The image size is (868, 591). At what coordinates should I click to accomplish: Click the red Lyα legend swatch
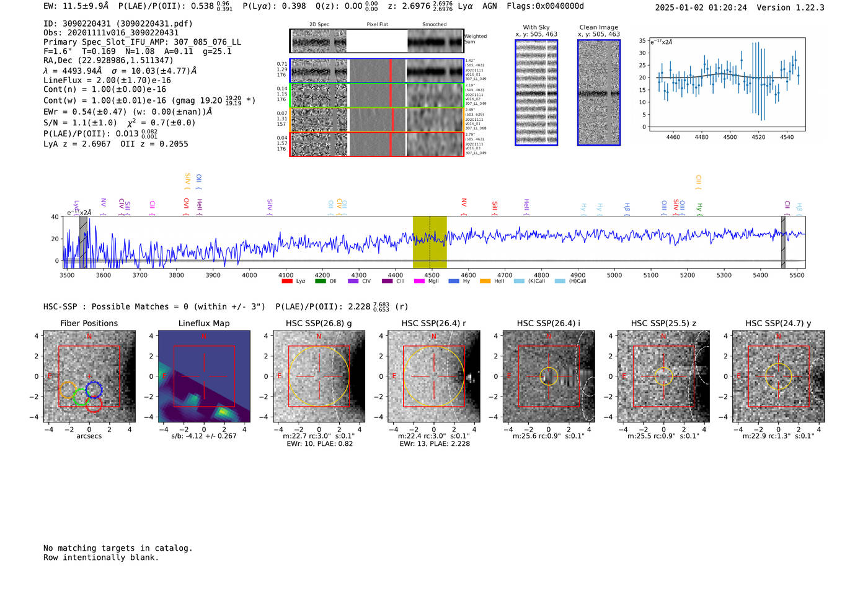tap(287, 281)
